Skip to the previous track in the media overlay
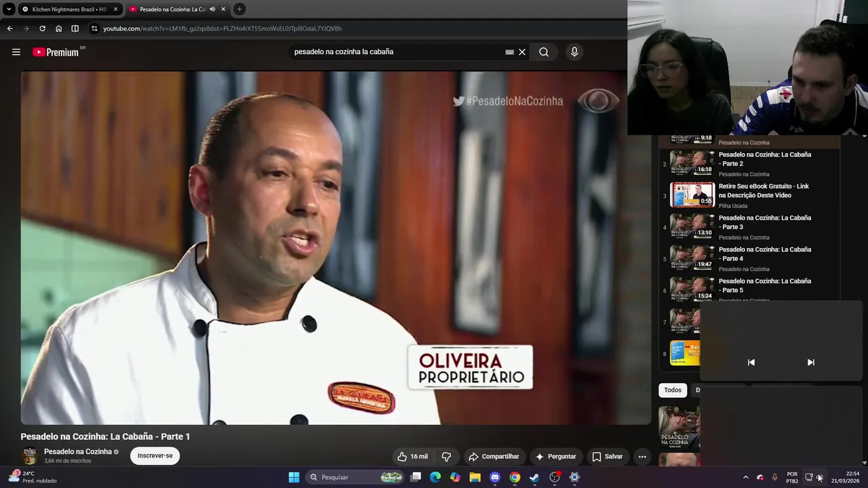Image resolution: width=868 pixels, height=488 pixels. [x=751, y=363]
